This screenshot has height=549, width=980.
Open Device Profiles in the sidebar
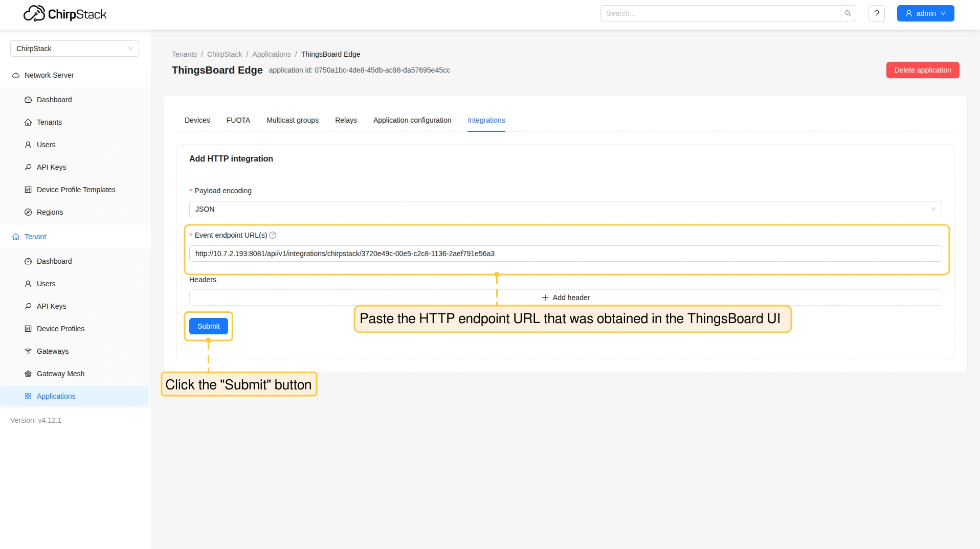point(60,329)
